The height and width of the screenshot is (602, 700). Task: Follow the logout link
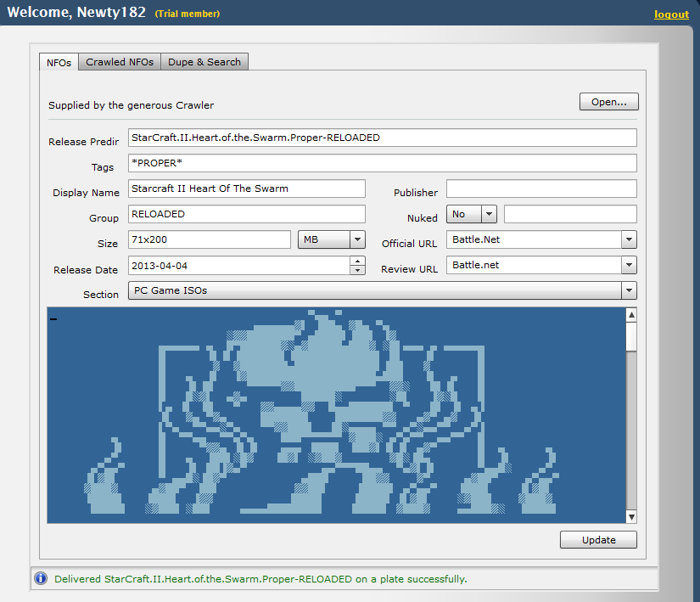pyautogui.click(x=671, y=14)
